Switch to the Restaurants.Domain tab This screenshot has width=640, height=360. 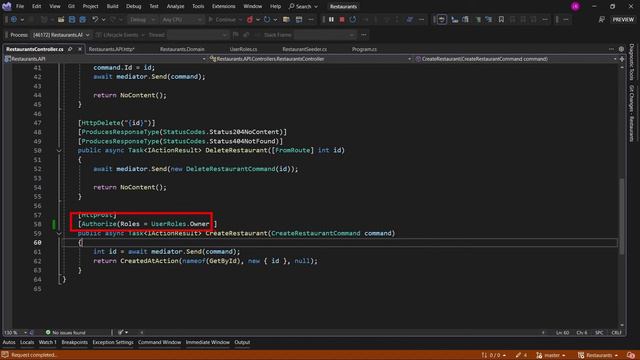pyautogui.click(x=182, y=49)
